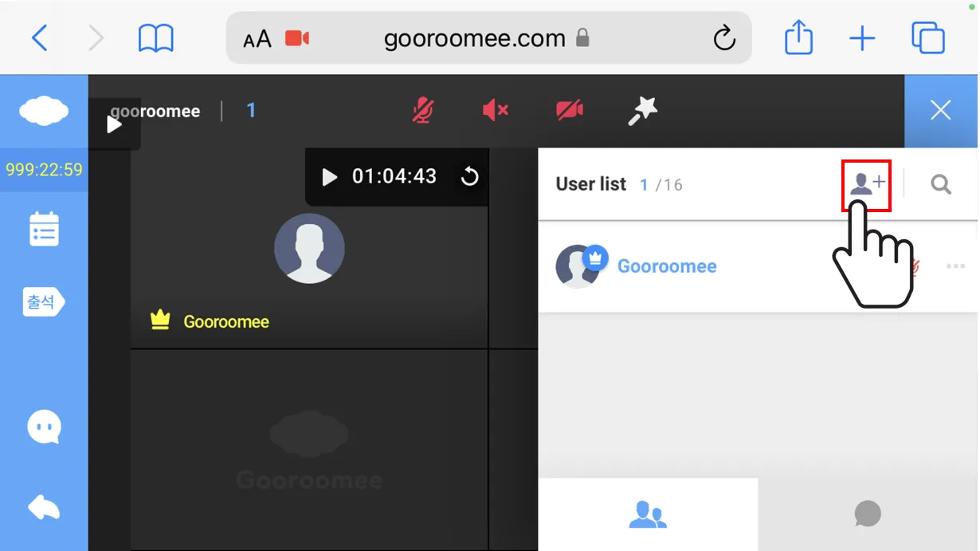Tap the red camera recording indicator

[297, 38]
